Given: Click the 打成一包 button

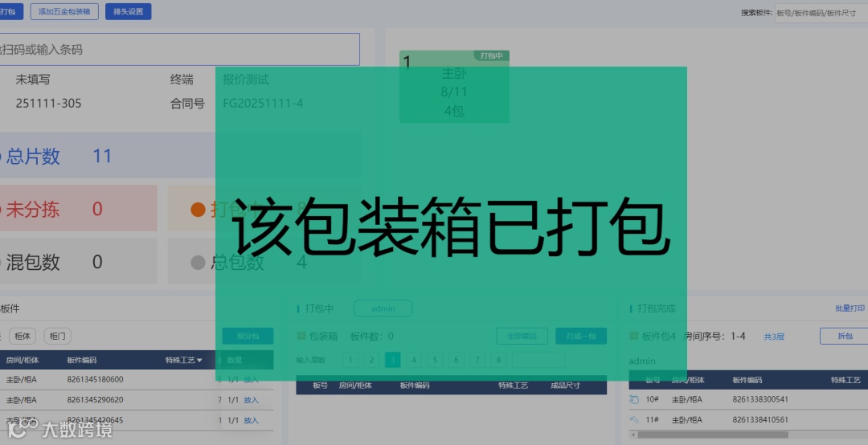Looking at the screenshot, I should [x=581, y=336].
